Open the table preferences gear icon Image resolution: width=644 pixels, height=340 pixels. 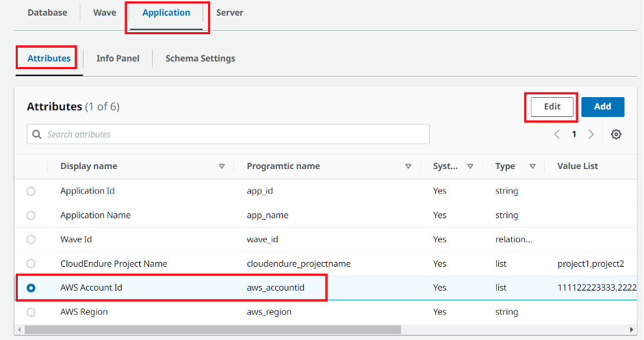pos(616,134)
